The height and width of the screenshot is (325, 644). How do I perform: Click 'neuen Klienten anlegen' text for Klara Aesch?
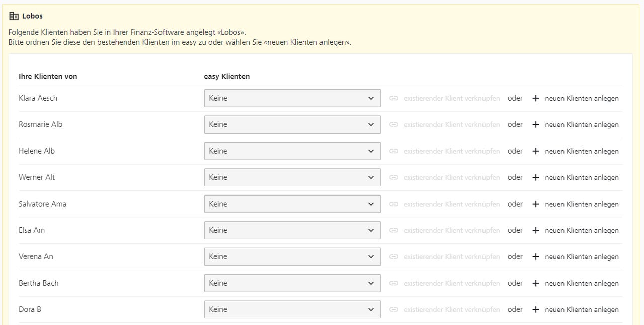point(582,98)
